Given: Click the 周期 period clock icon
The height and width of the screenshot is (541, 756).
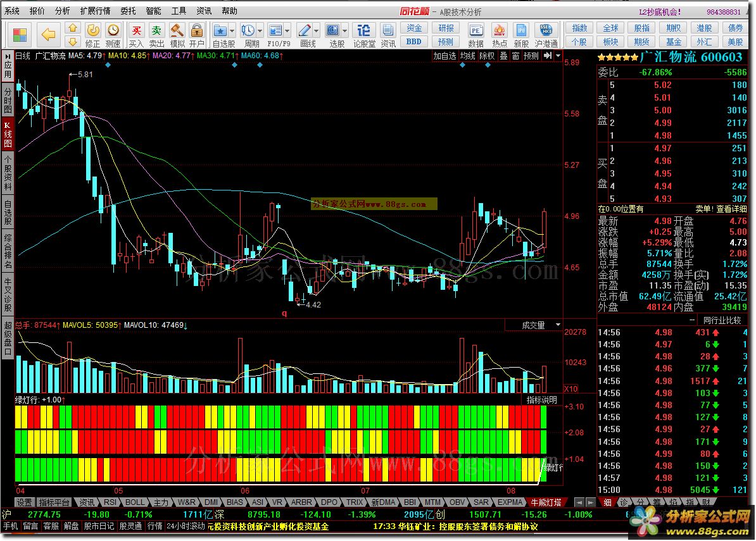Looking at the screenshot, I should click(248, 31).
